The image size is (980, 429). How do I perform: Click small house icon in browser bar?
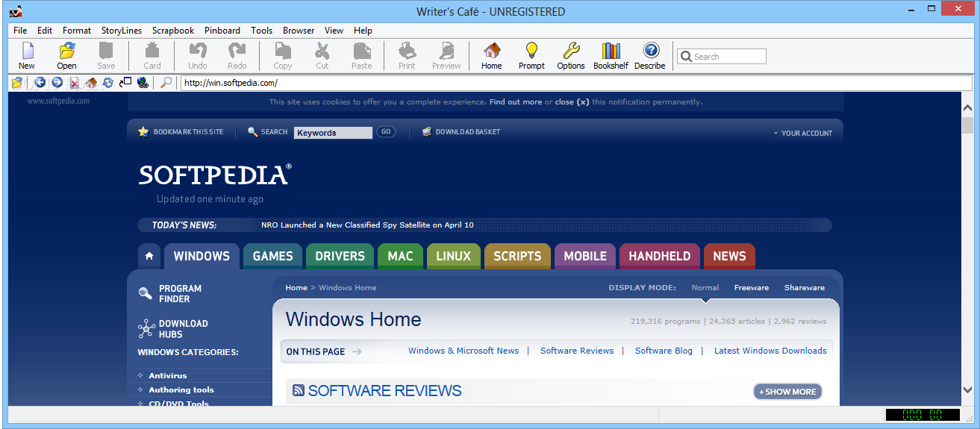pyautogui.click(x=91, y=83)
